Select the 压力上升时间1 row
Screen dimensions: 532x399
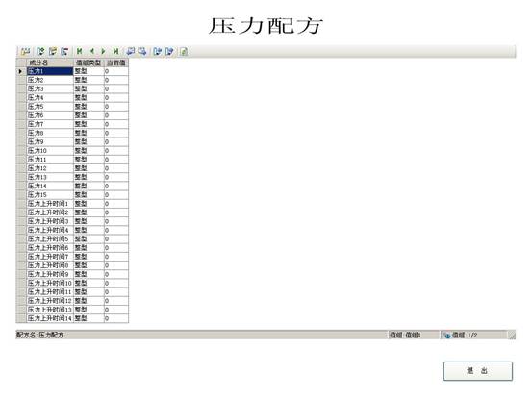click(x=72, y=204)
